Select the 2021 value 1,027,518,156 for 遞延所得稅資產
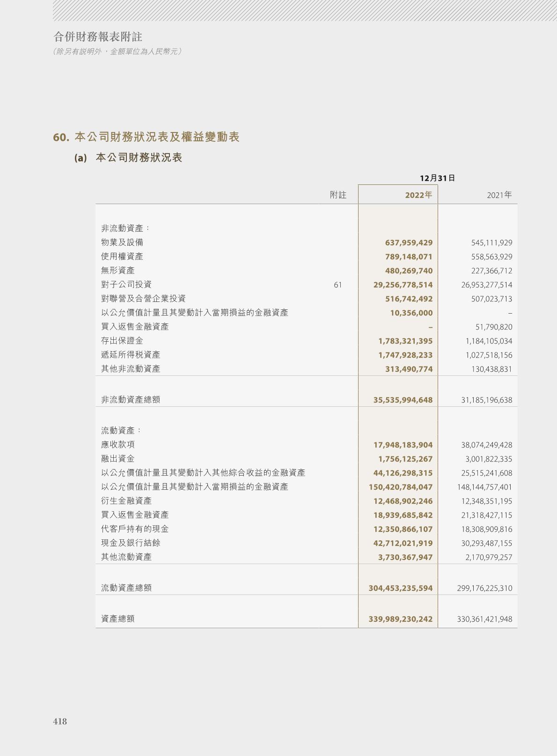 (x=489, y=355)
